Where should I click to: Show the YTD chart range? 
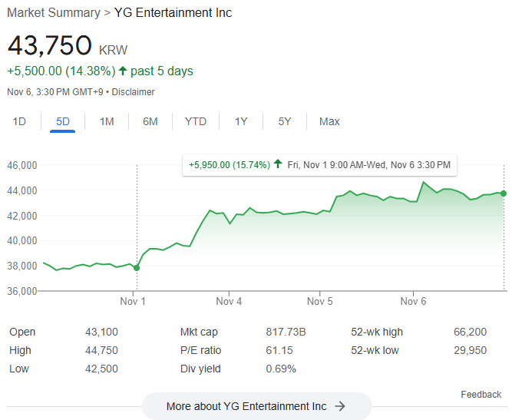[196, 121]
